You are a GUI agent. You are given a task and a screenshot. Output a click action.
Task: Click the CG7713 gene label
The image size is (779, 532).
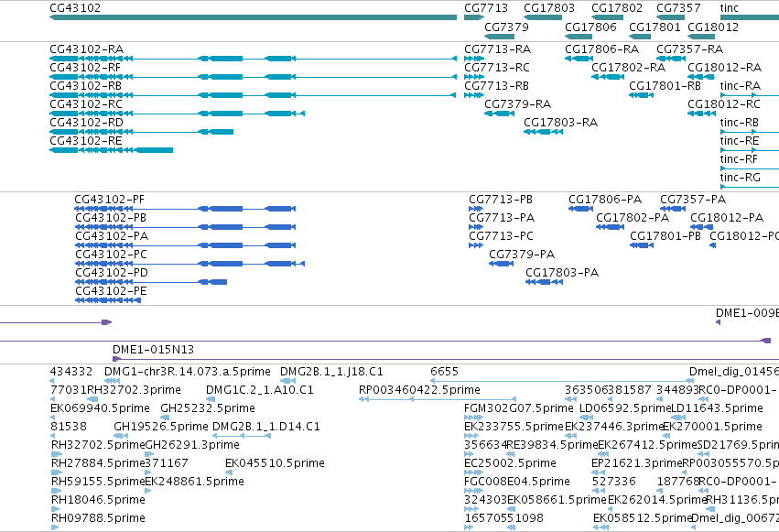tap(486, 8)
